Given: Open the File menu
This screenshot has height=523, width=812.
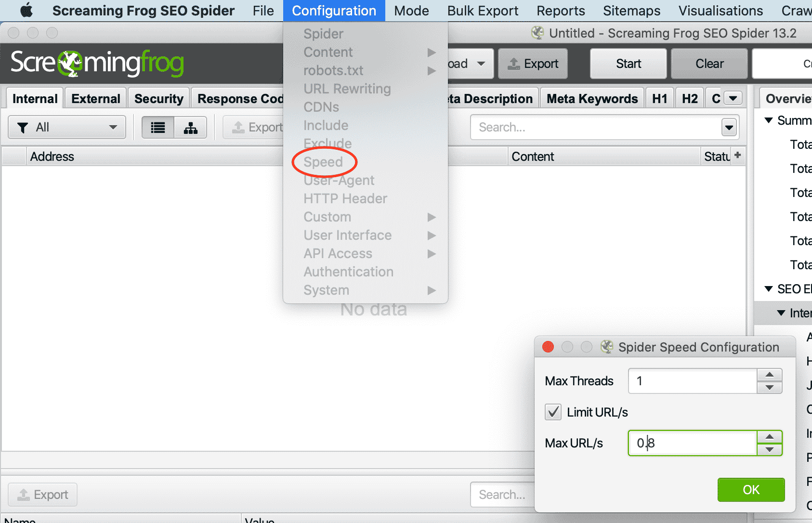Looking at the screenshot, I should click(x=263, y=11).
